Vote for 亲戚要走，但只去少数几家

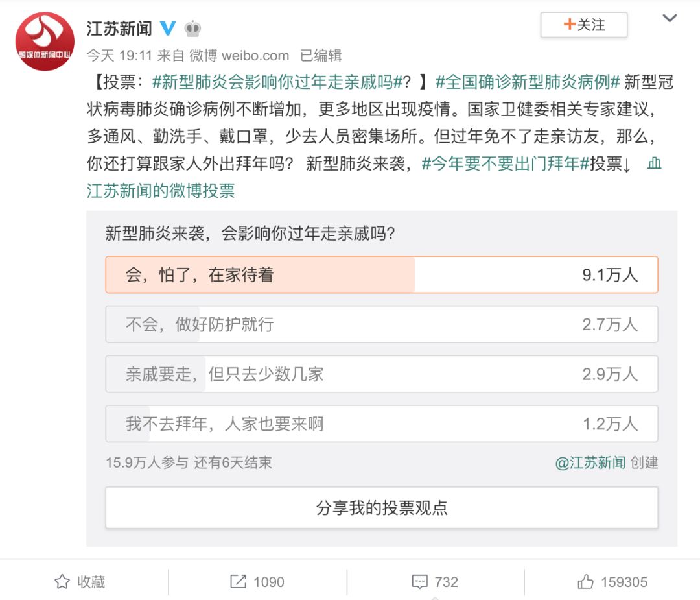(382, 374)
